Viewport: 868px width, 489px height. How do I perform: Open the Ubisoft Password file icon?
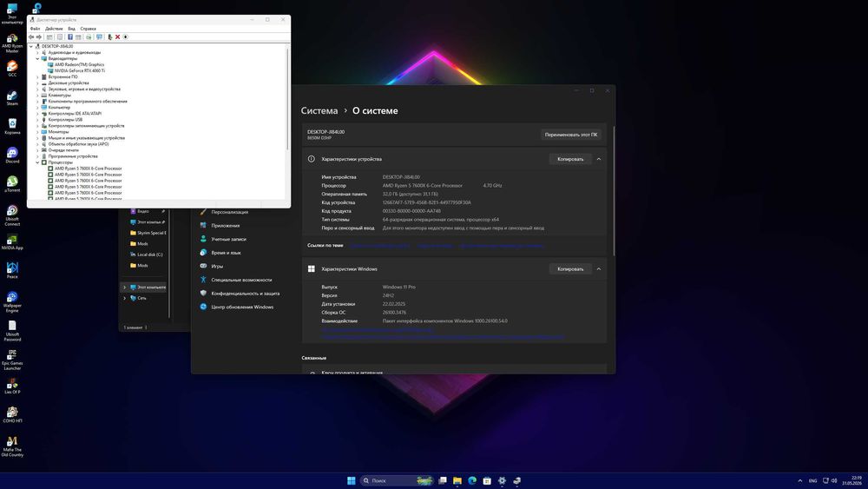point(12,330)
